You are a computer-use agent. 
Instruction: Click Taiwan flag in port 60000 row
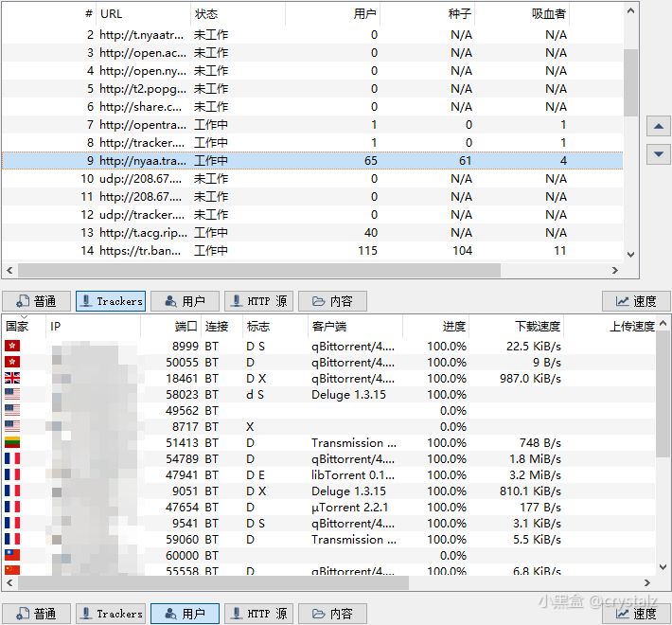[x=12, y=555]
